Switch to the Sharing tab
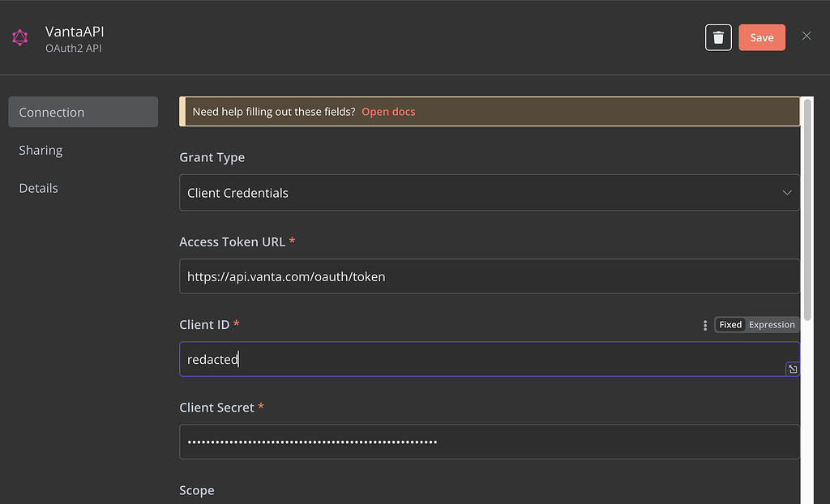830x504 pixels. tap(41, 150)
